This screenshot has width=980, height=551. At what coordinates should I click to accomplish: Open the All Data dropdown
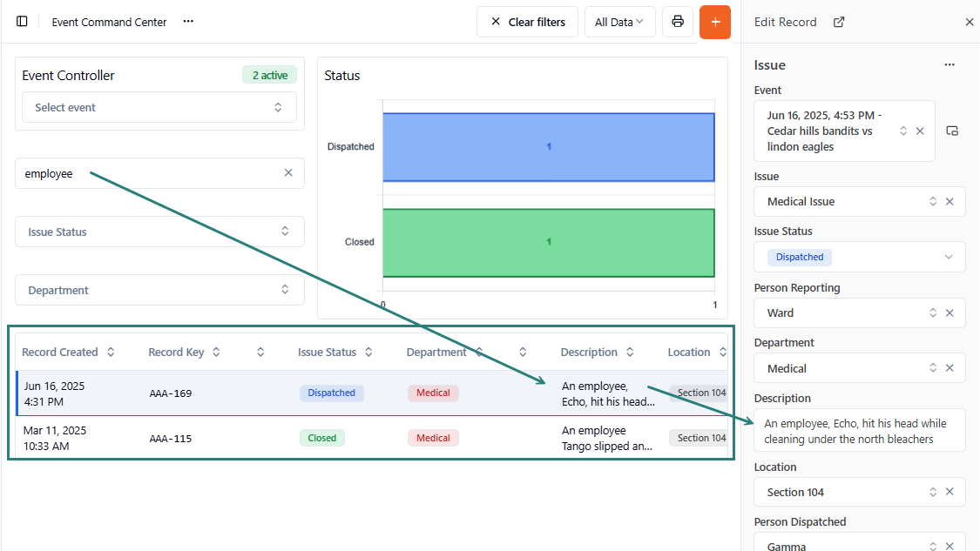[x=619, y=22]
